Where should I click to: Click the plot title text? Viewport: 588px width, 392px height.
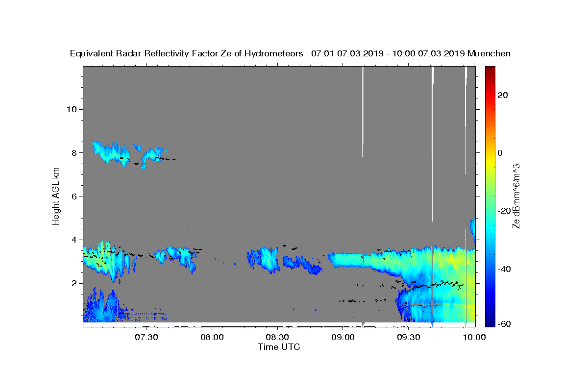pyautogui.click(x=290, y=53)
